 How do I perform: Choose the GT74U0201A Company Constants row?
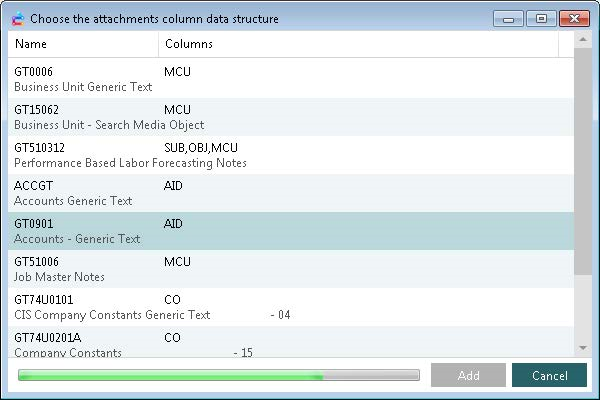(290, 343)
